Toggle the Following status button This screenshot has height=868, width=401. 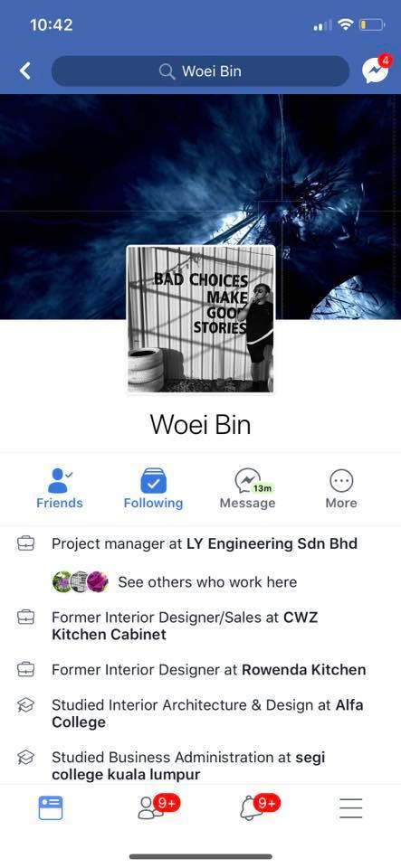click(153, 489)
